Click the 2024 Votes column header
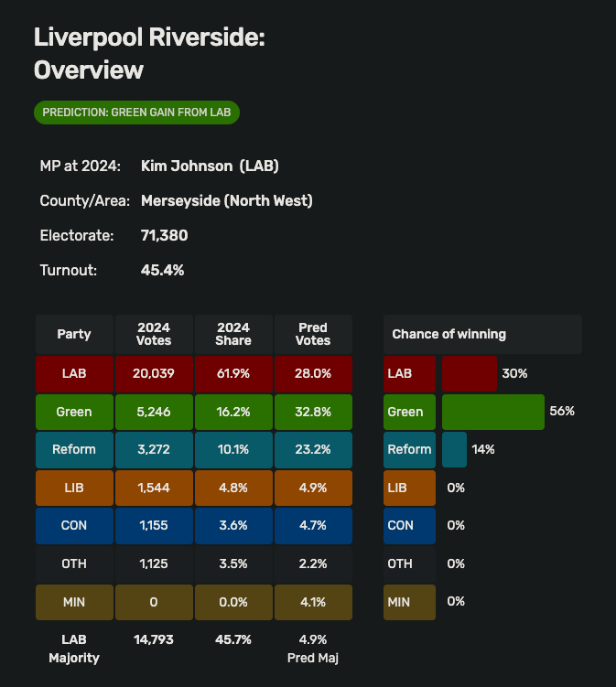616x687 pixels. tap(154, 334)
